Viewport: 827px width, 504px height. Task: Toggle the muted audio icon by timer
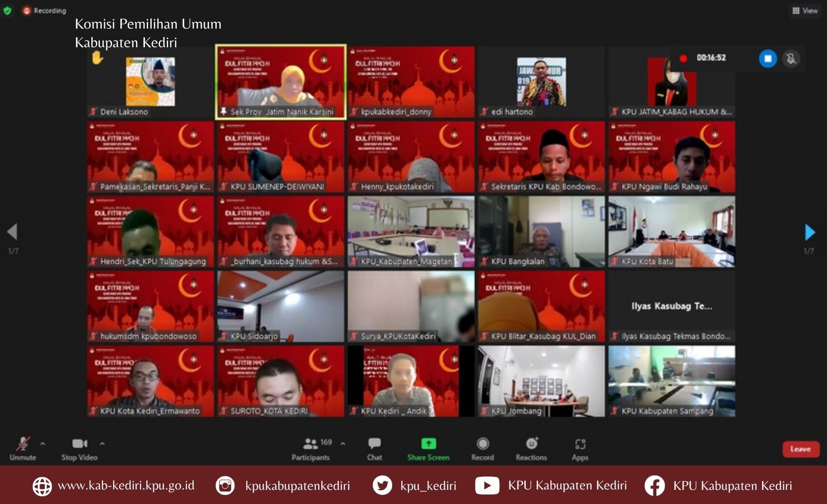[x=791, y=59]
